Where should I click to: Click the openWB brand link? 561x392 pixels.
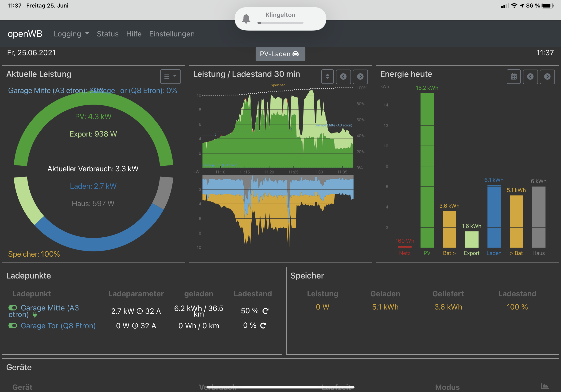click(25, 34)
